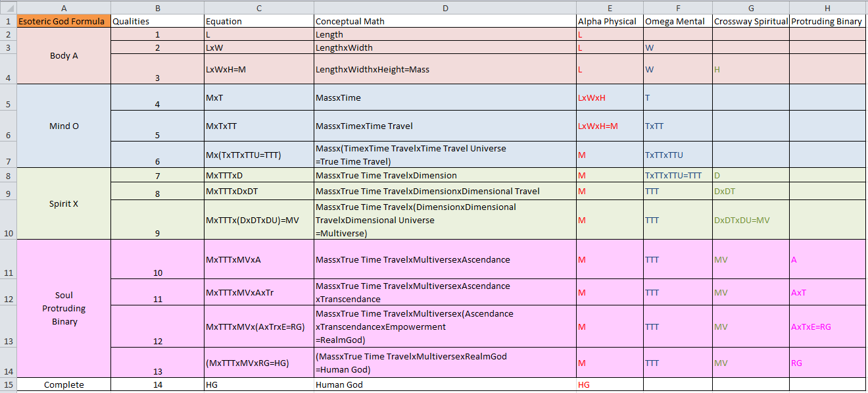Select the green "DxDTxDU=MV" cell
The width and height of the screenshot is (868, 393).
750,220
